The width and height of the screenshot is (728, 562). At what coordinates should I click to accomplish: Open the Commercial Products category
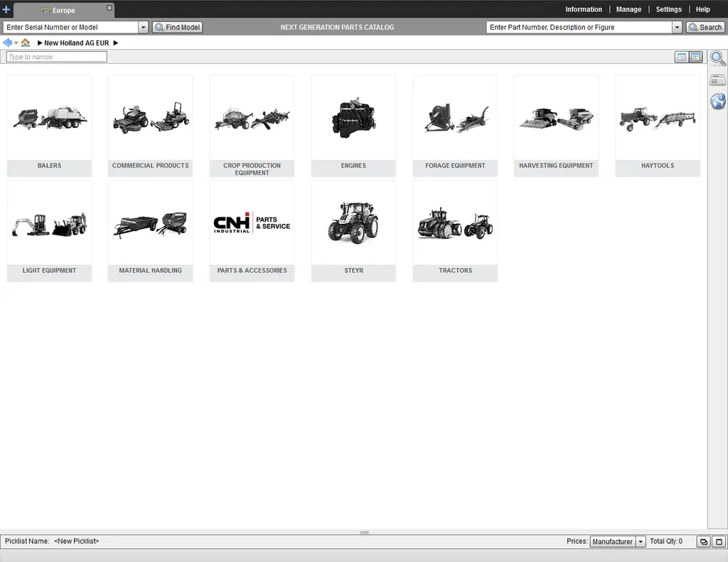click(151, 126)
